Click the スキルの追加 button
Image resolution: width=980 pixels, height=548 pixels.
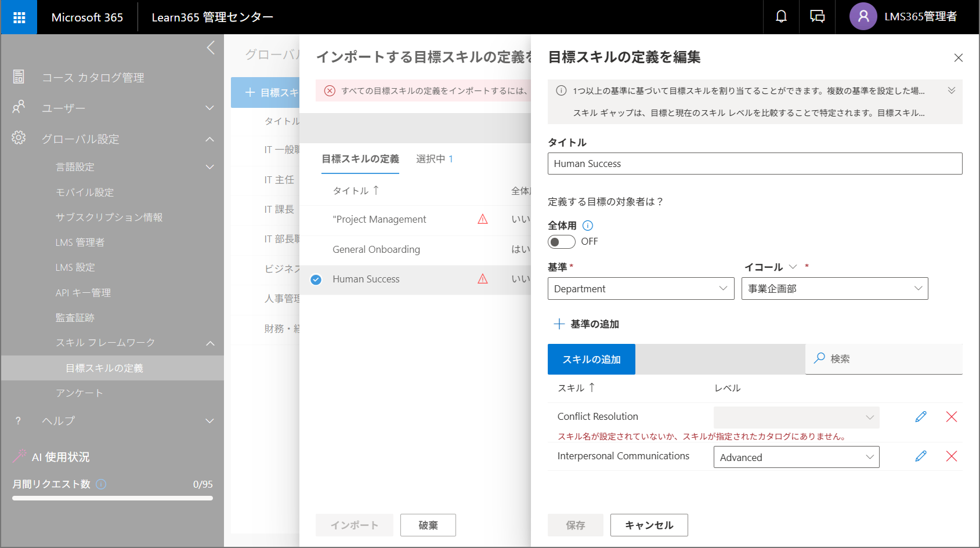(x=591, y=359)
